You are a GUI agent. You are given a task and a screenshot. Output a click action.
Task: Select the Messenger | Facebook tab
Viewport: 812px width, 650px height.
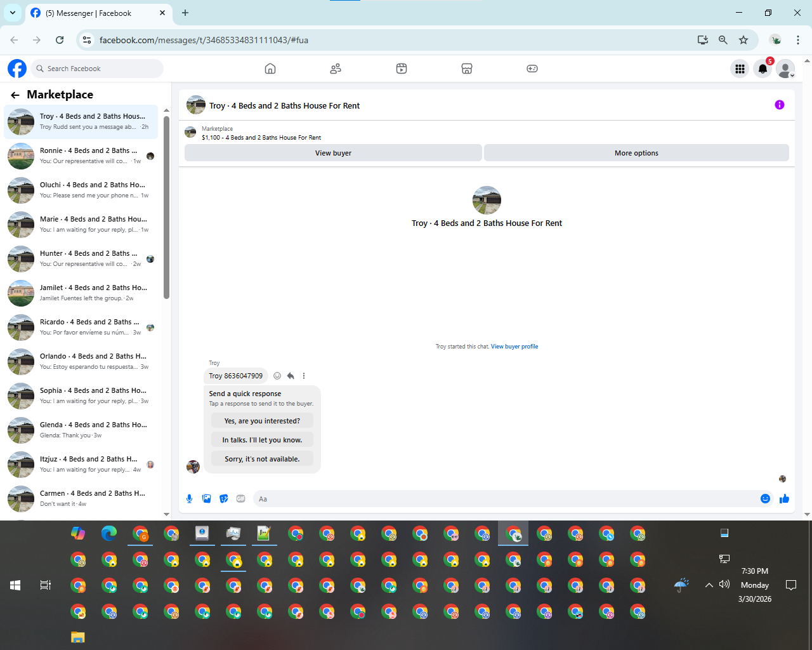(x=98, y=13)
